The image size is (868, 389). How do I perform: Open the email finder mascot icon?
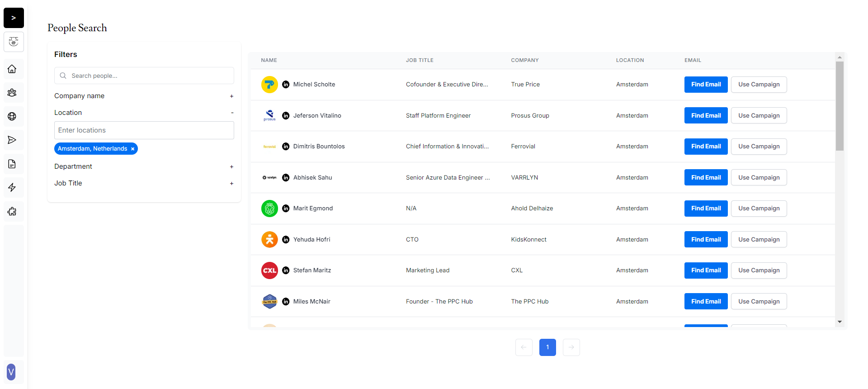[14, 42]
